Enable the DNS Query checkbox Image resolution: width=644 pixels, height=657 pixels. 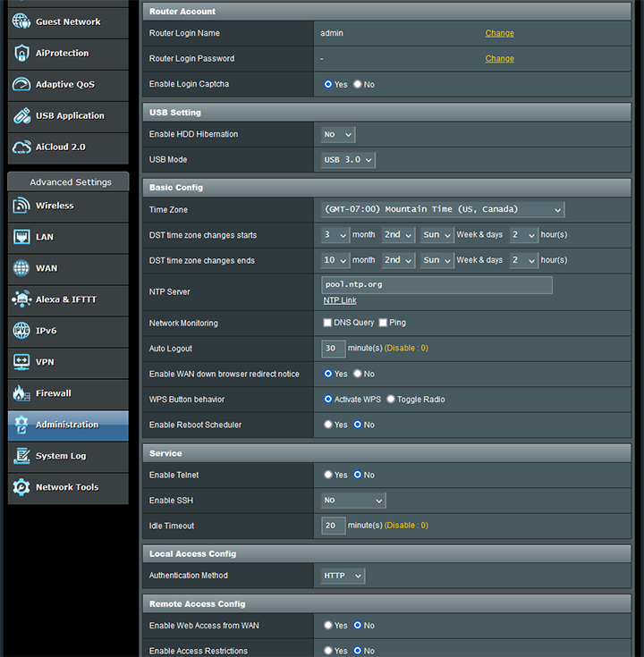(327, 323)
